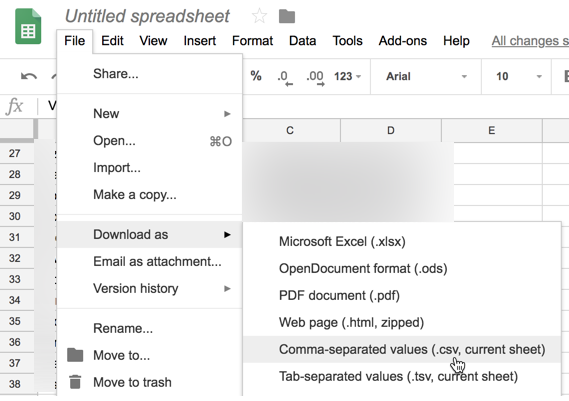The height and width of the screenshot is (401, 569).
Task: Expand the Download as submenu
Action: (150, 234)
